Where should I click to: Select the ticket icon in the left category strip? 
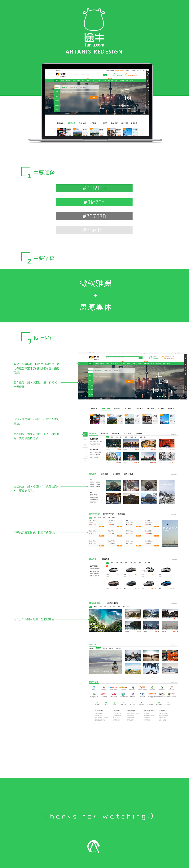click(85, 461)
